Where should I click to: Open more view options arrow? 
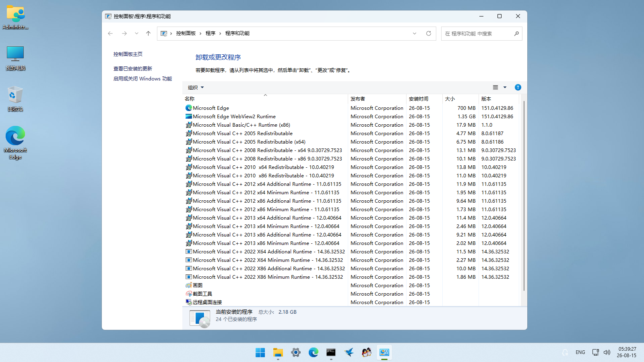(505, 87)
